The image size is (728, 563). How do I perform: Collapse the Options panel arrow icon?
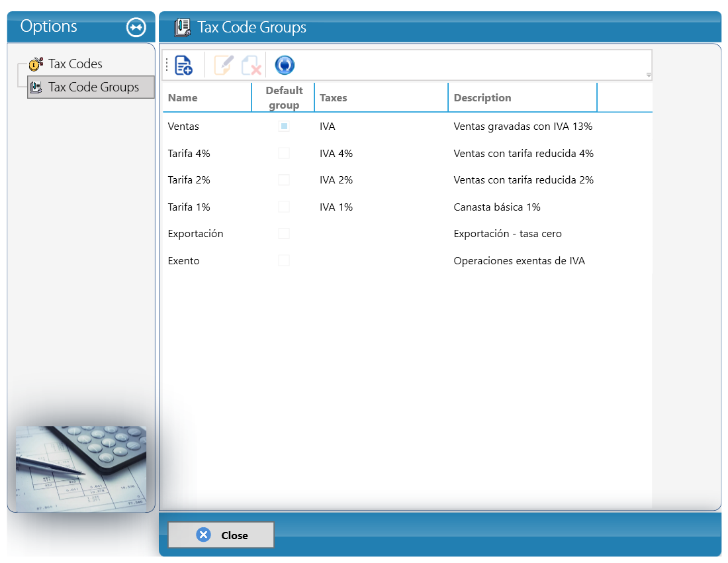point(136,27)
